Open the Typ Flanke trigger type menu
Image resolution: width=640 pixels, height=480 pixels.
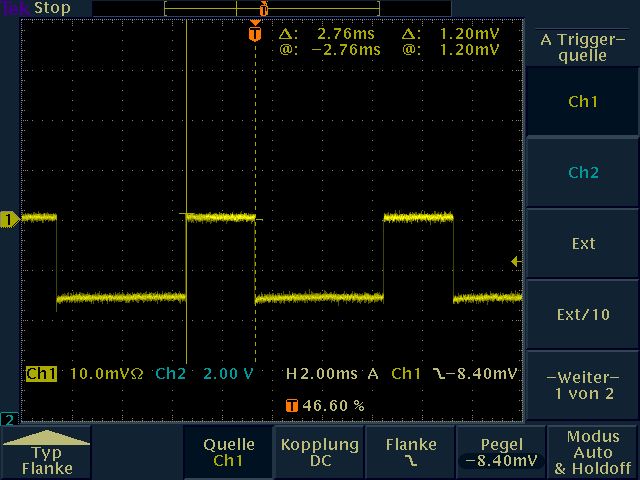[x=47, y=453]
